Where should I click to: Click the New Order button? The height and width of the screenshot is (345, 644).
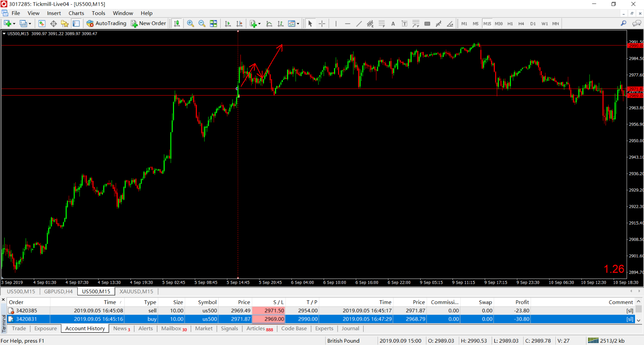tap(148, 23)
